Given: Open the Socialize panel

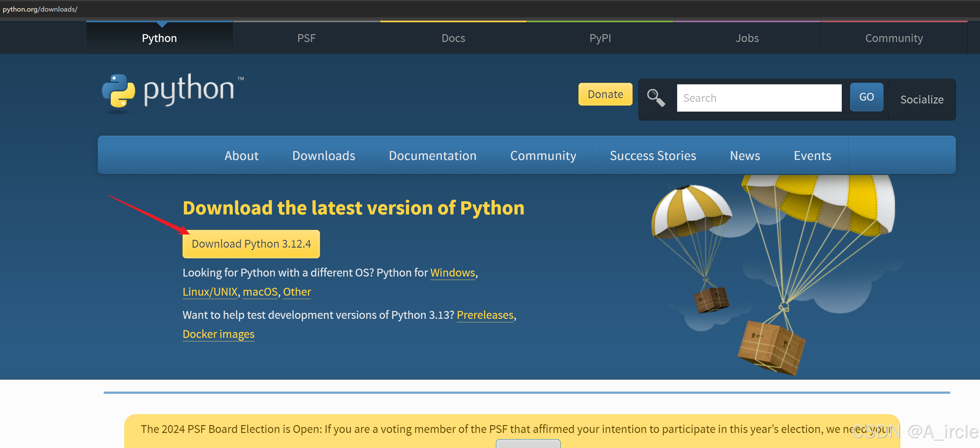Looking at the screenshot, I should pos(922,100).
